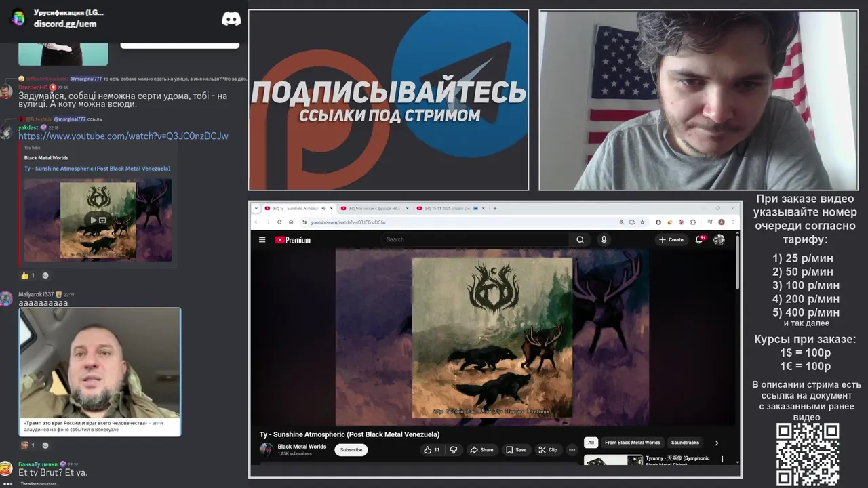This screenshot has width=868, height=488.
Task: Like the video (thumbs up, 11)
Action: (432, 449)
